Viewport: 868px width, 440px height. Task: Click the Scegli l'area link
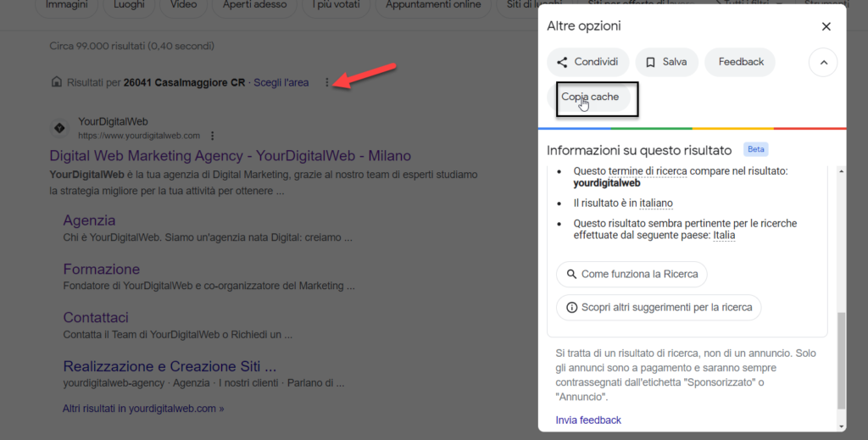click(x=281, y=82)
